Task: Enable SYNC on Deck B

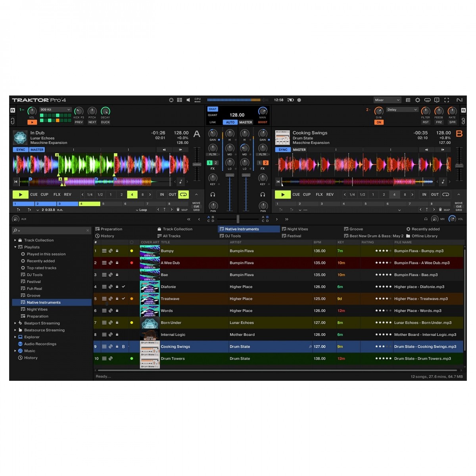Action: [283, 150]
